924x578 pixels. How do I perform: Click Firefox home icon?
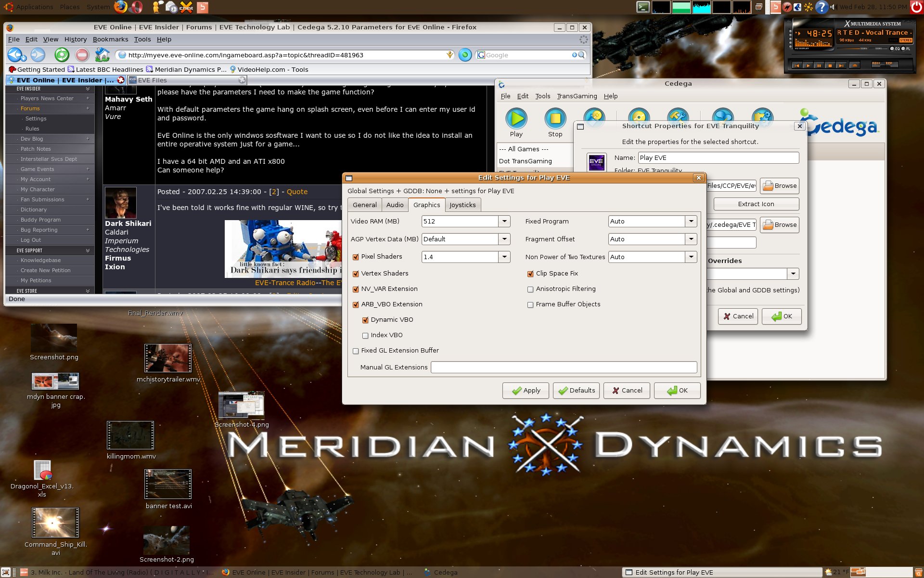102,55
